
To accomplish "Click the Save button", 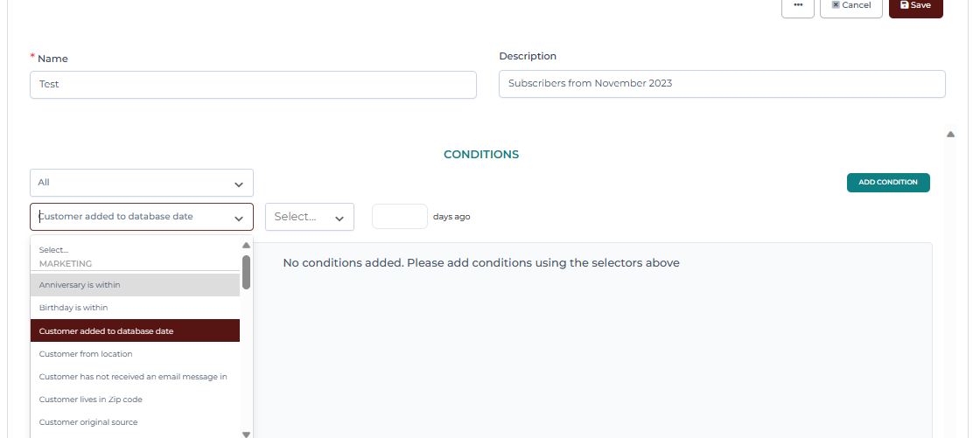I will pos(915,6).
